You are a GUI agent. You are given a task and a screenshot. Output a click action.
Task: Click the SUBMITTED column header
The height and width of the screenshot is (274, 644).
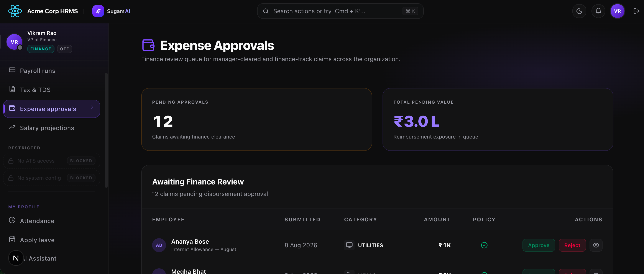[x=302, y=219]
